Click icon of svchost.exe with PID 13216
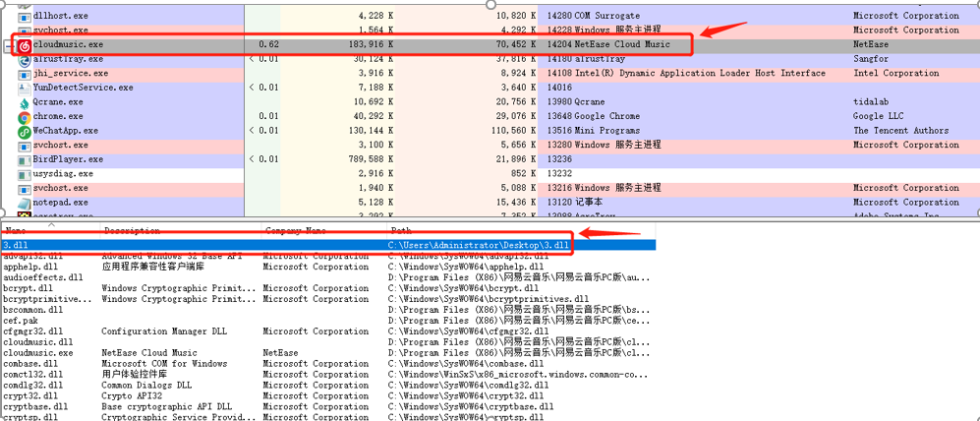The height and width of the screenshot is (421, 980). click(25, 189)
